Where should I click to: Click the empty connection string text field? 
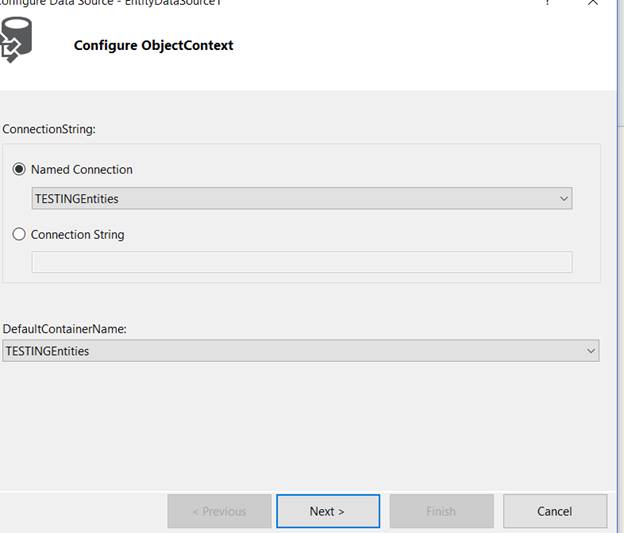(x=301, y=262)
